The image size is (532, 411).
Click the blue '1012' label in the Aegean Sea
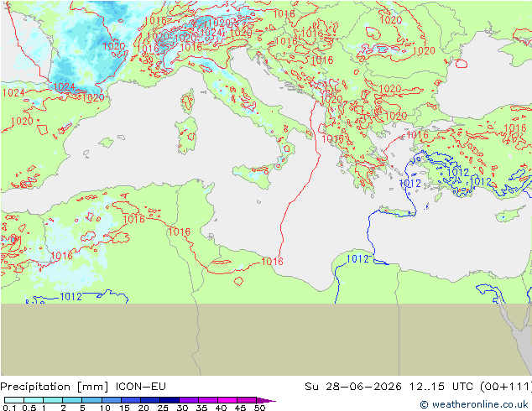[410, 184]
